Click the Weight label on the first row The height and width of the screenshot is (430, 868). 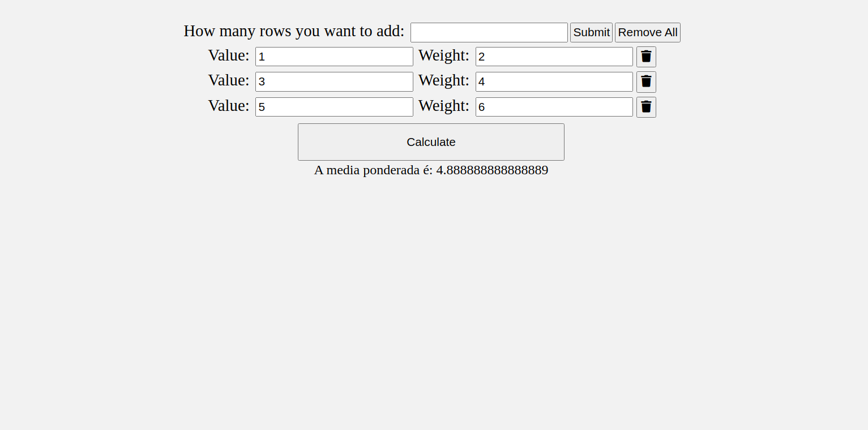coord(444,55)
